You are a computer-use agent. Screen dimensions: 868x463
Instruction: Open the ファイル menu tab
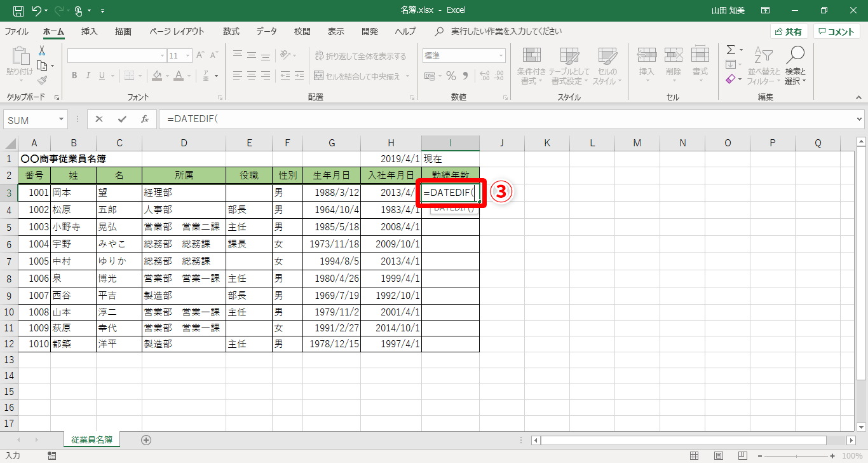pos(17,31)
